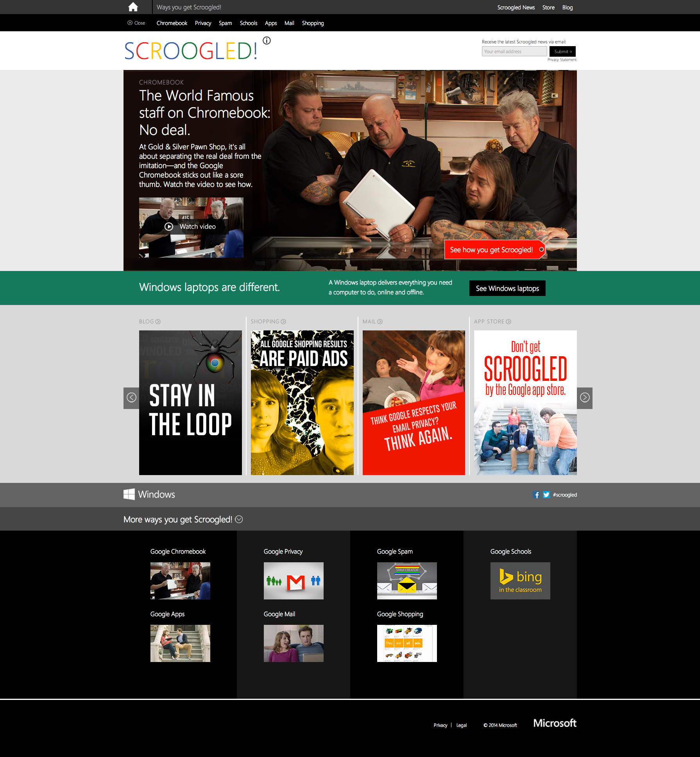Open the Privacy Statement link
700x757 pixels.
coord(562,60)
